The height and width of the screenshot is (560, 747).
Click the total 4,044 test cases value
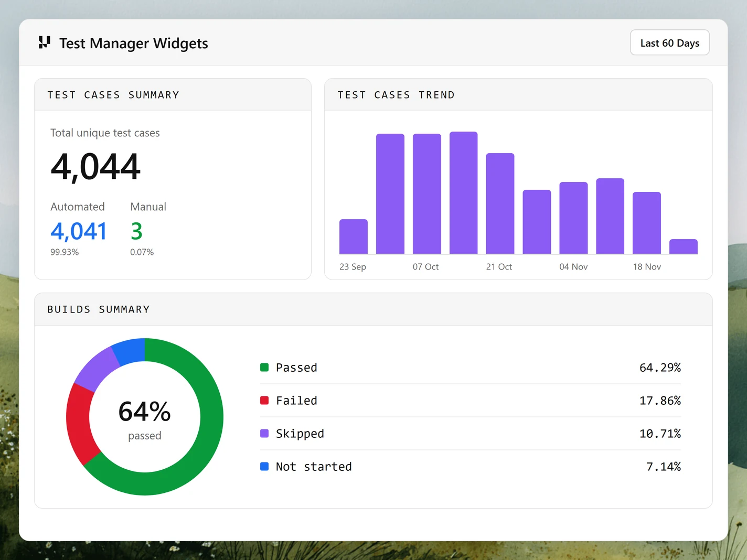(95, 167)
